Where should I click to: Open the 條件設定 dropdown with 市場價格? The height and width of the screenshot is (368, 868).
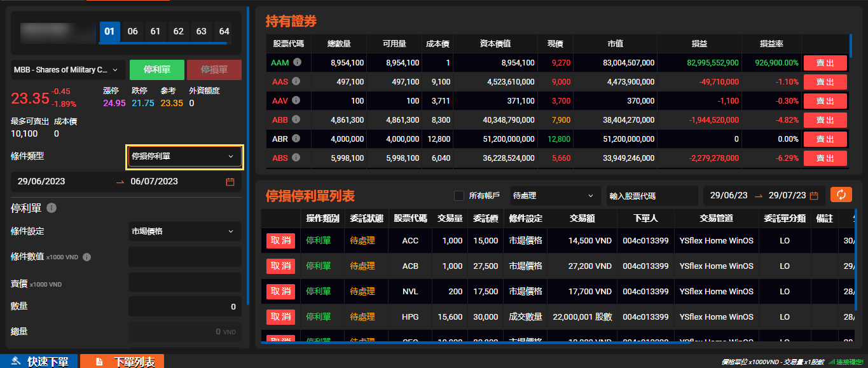(x=184, y=231)
